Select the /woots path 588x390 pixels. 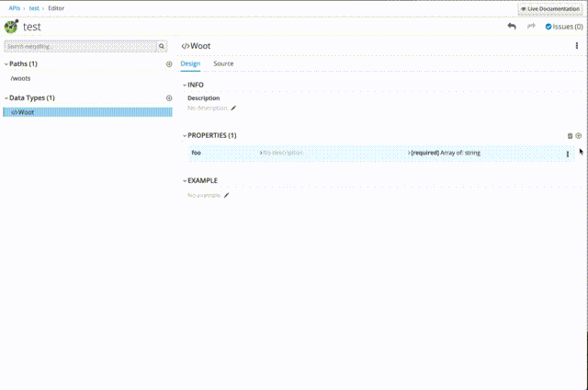(x=20, y=78)
